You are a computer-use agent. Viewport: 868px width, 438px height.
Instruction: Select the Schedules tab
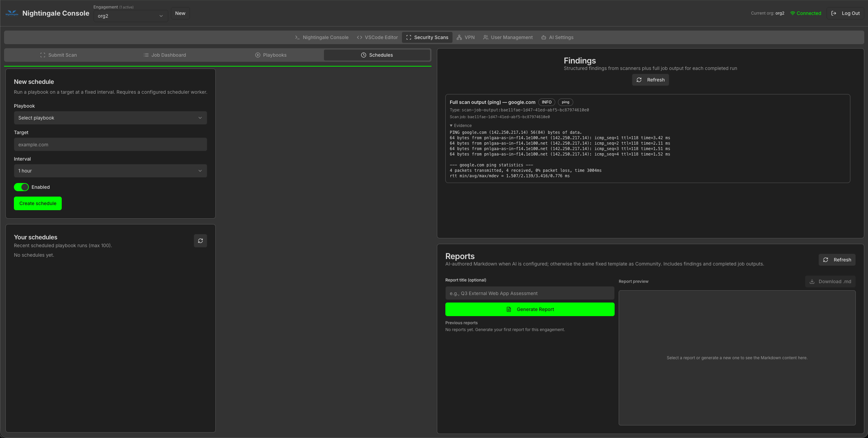click(377, 55)
